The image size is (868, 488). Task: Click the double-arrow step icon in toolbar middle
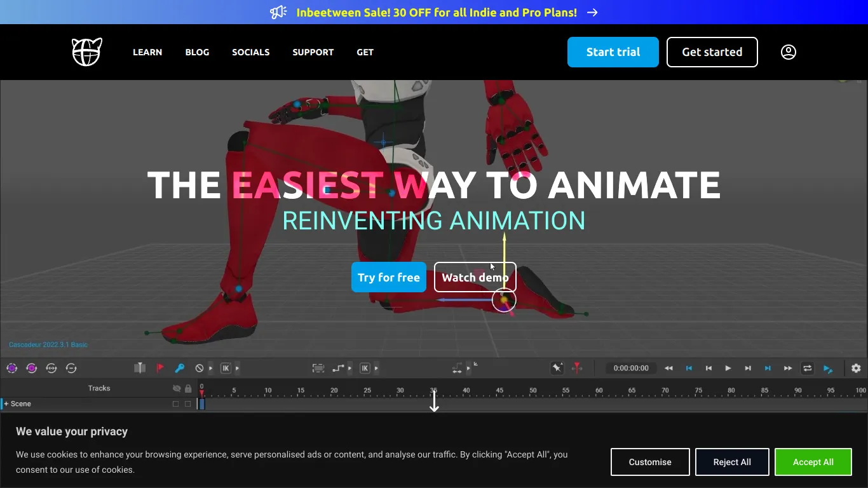click(x=458, y=368)
